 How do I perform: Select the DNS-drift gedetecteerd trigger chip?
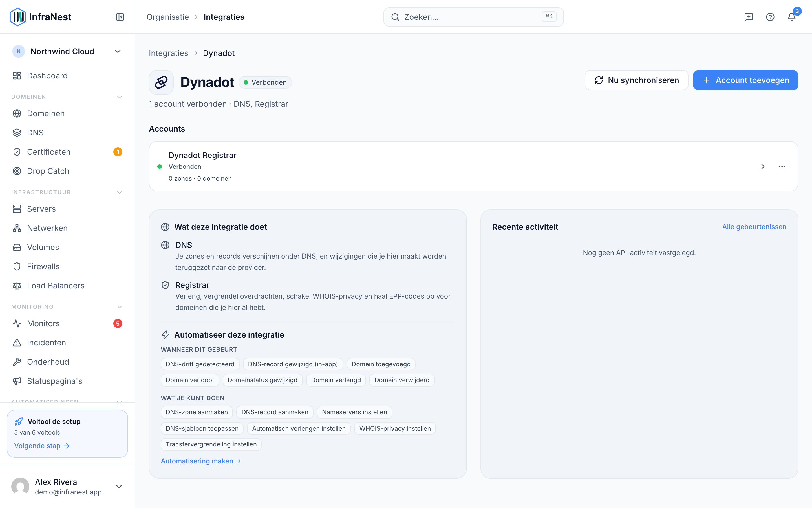[x=200, y=364]
